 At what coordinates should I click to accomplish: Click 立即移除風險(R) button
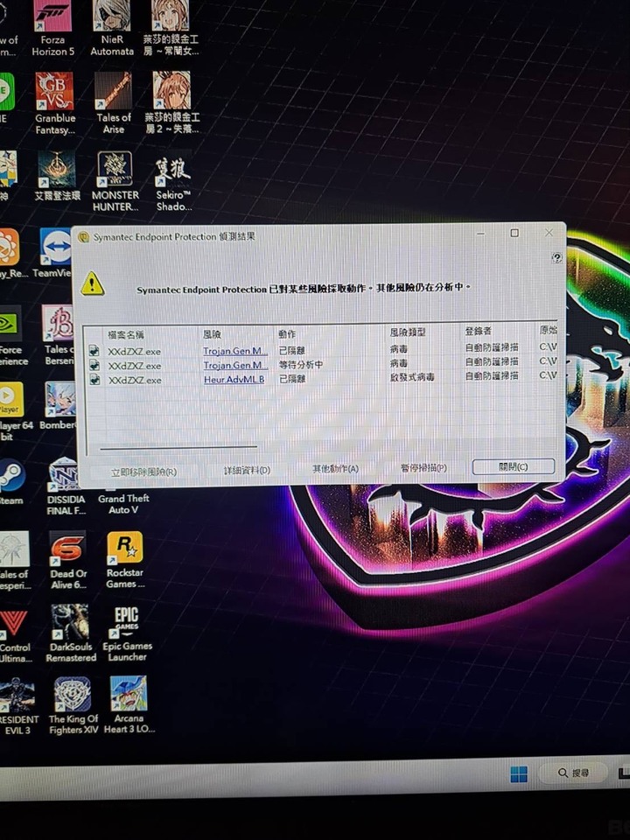pos(143,472)
